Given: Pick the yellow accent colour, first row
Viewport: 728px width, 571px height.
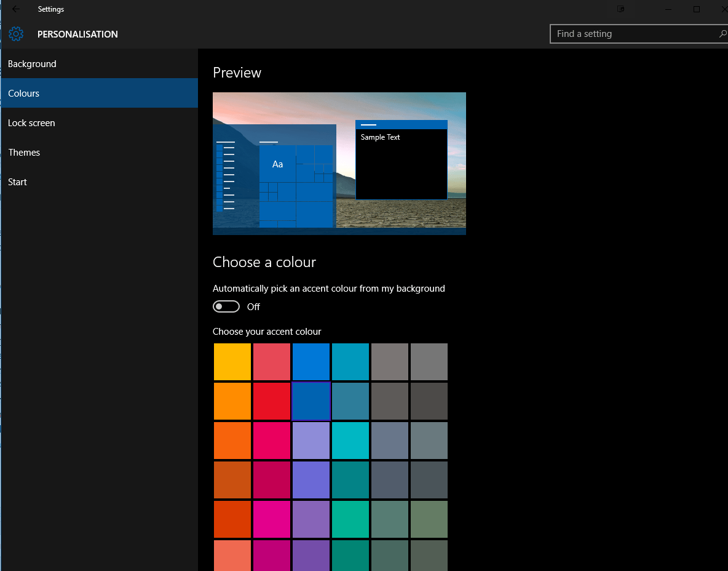Looking at the screenshot, I should (232, 362).
